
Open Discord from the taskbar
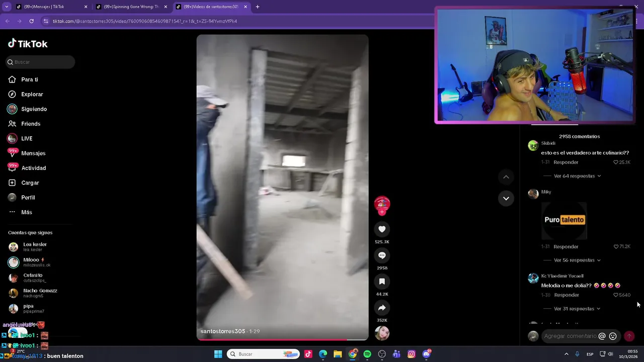click(x=426, y=354)
